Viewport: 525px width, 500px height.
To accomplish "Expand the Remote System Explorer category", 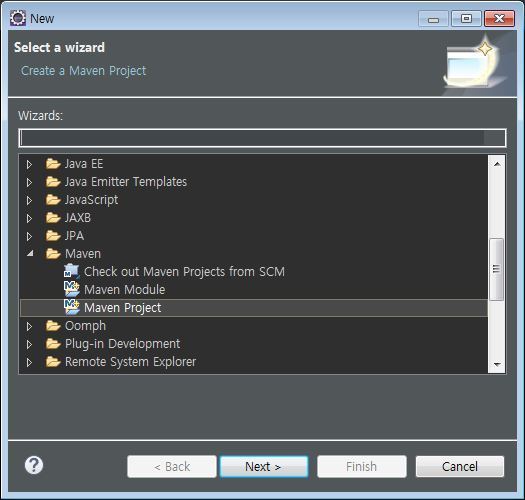I will click(29, 362).
